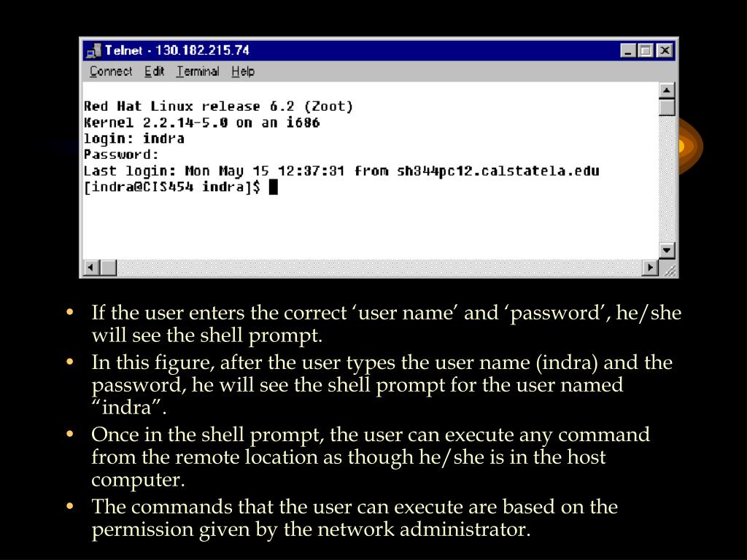Click the horizontal scrollbar track
Viewport: 747px width, 560px height.
[379, 268]
